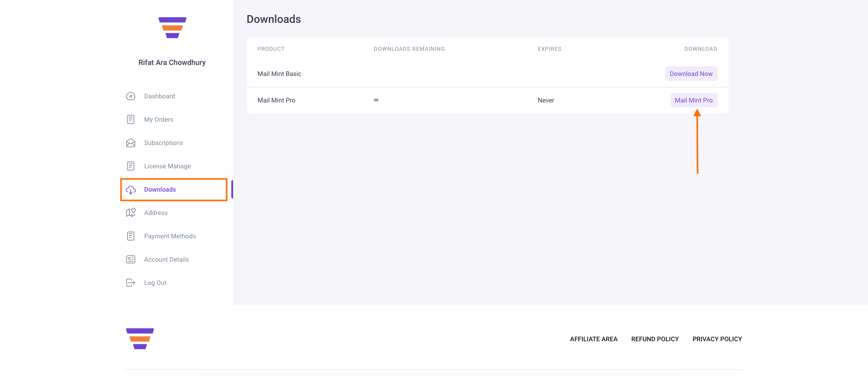Viewport: 868px width, 376px height.
Task: Open the Privacy Policy link
Action: coord(717,339)
